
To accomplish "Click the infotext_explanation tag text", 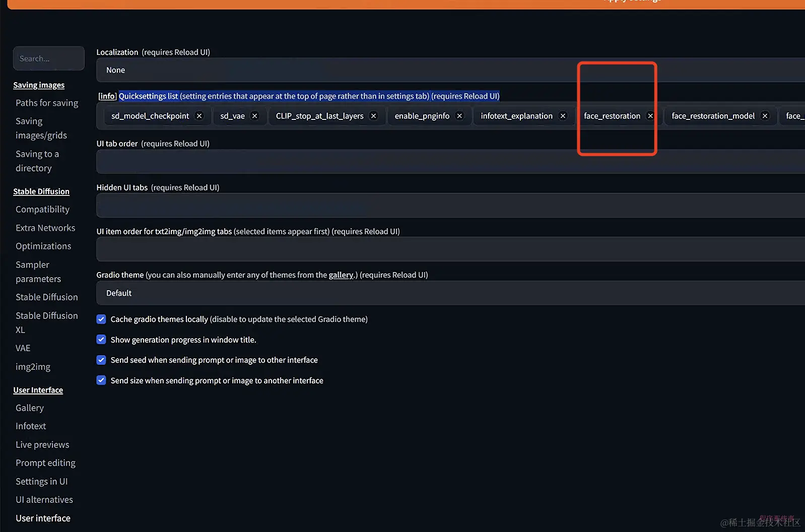I will [517, 116].
